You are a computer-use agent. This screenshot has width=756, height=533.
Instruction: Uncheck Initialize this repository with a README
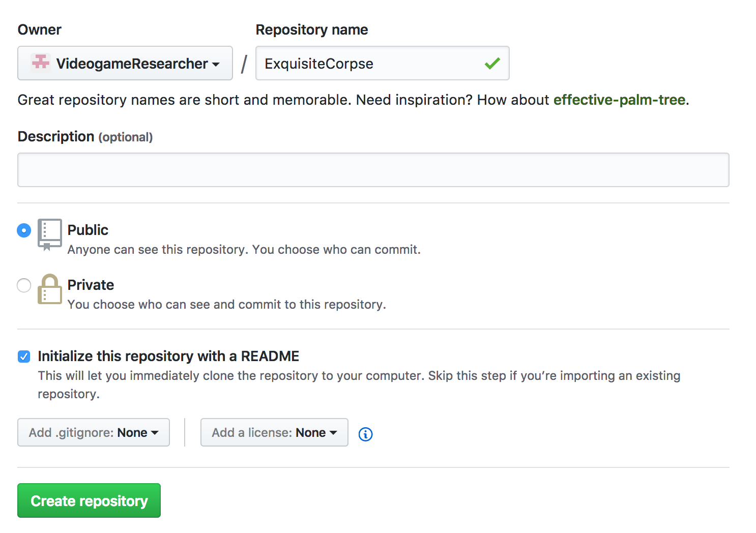[x=24, y=357]
